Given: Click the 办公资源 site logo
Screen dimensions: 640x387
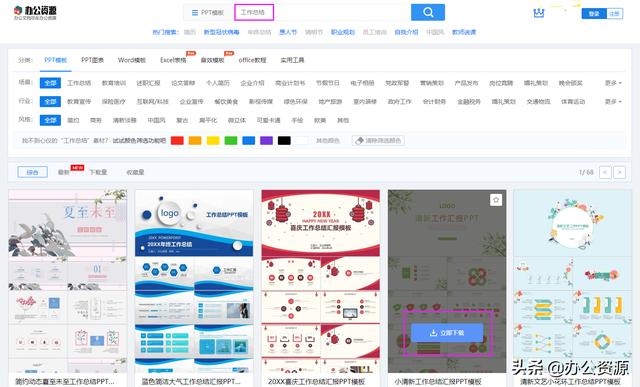Looking at the screenshot, I should click(35, 12).
